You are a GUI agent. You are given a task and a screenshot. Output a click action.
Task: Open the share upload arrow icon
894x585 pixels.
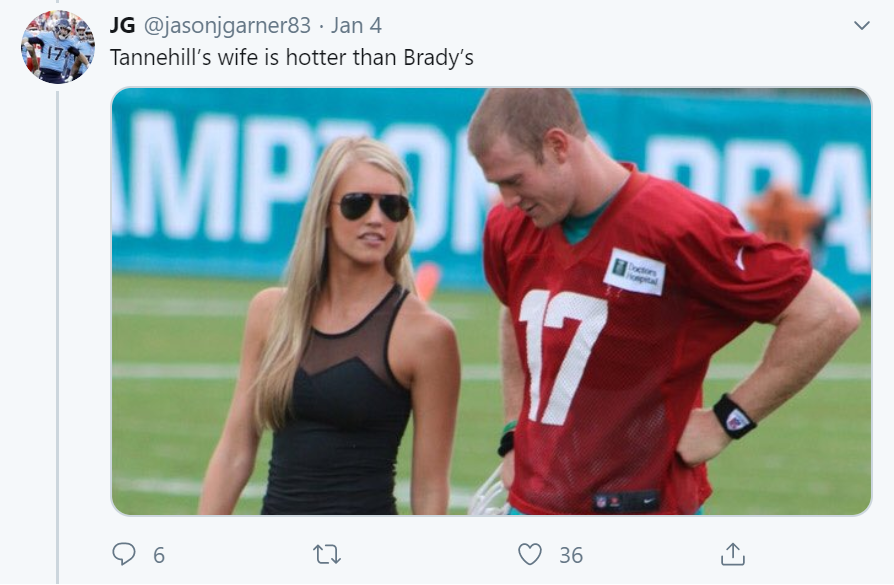pos(733,554)
